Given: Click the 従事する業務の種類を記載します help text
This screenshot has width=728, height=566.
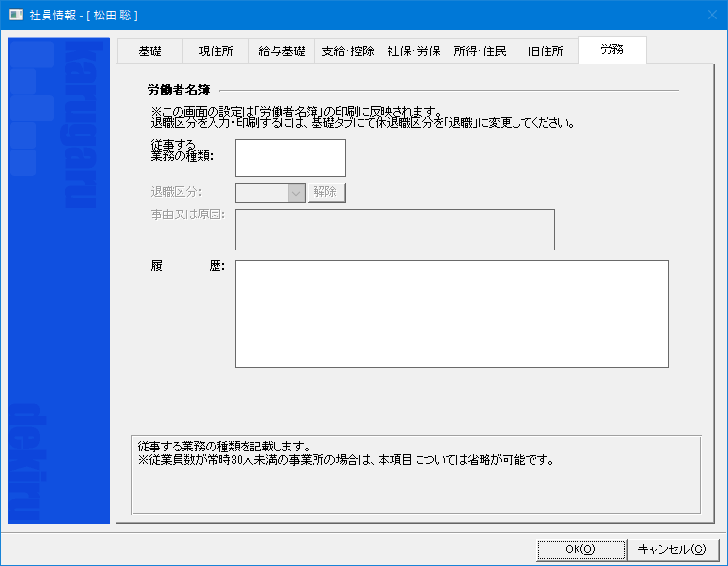Looking at the screenshot, I should (x=224, y=447).
